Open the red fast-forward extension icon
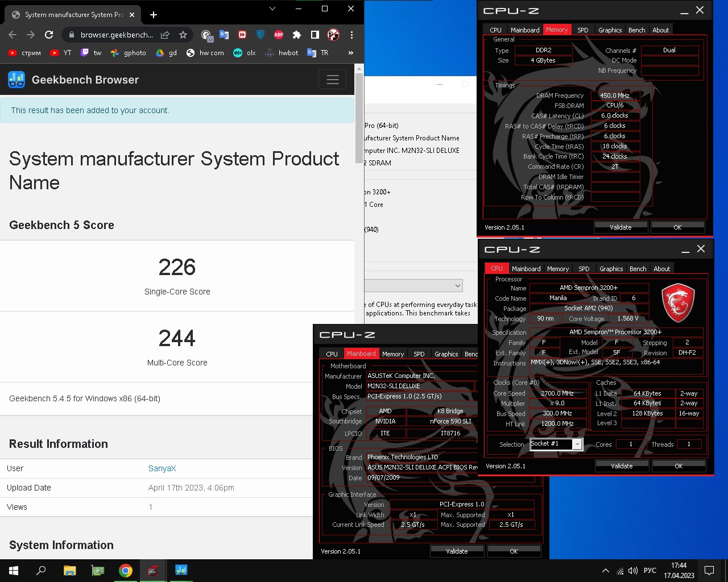 tap(242, 35)
